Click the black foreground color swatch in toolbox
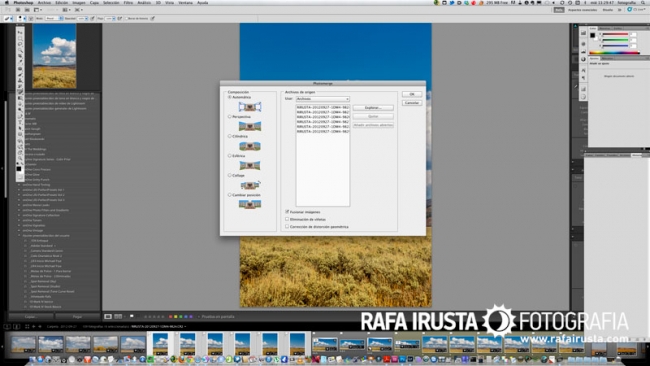This screenshot has height=366, width=650. (19, 169)
